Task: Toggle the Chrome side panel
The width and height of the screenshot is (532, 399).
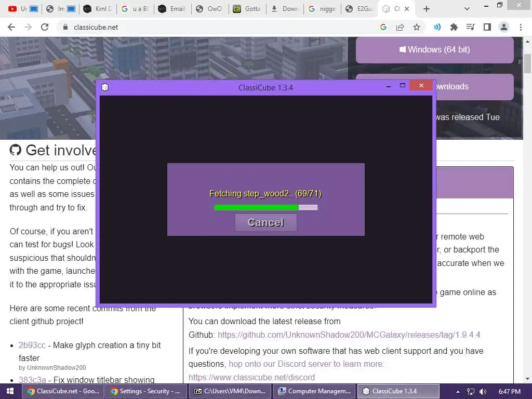Action: click(x=487, y=27)
